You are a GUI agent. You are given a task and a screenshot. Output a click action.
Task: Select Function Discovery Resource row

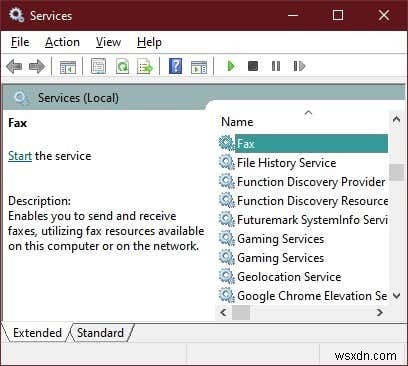pos(303,201)
